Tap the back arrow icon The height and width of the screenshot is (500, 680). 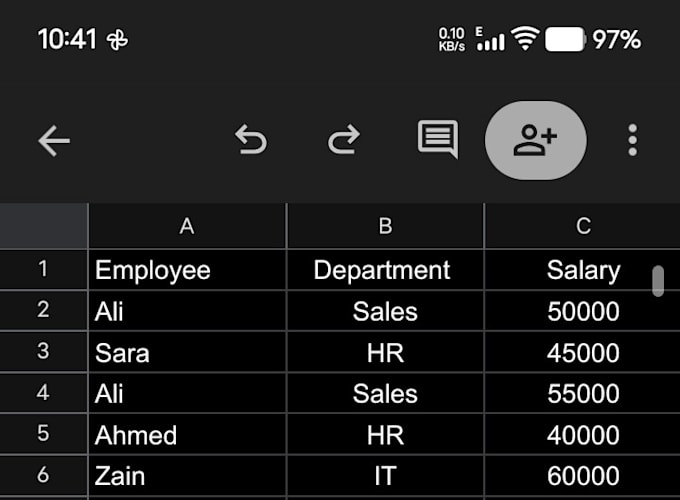[x=54, y=141]
